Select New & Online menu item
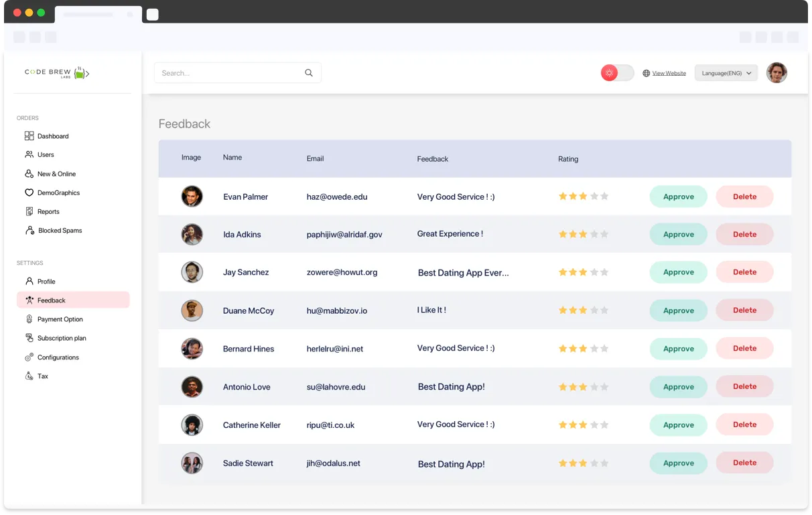Screen dimensions: 812x515 click(56, 174)
